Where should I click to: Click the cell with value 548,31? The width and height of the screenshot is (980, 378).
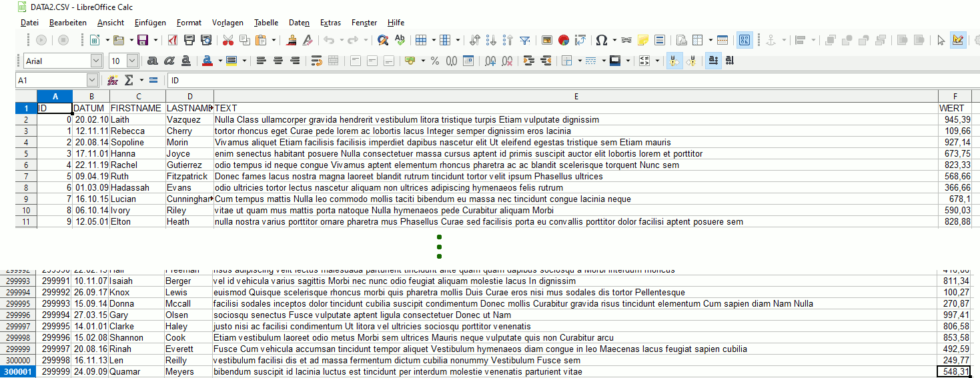955,371
